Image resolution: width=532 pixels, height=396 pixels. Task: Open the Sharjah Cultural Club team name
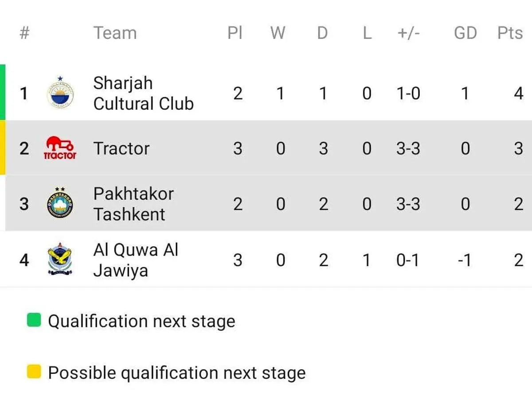(143, 93)
